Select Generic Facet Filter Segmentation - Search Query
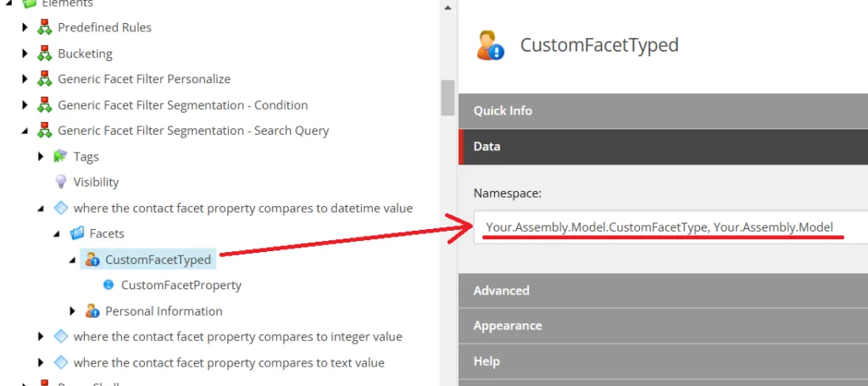868x386 pixels. (x=193, y=130)
